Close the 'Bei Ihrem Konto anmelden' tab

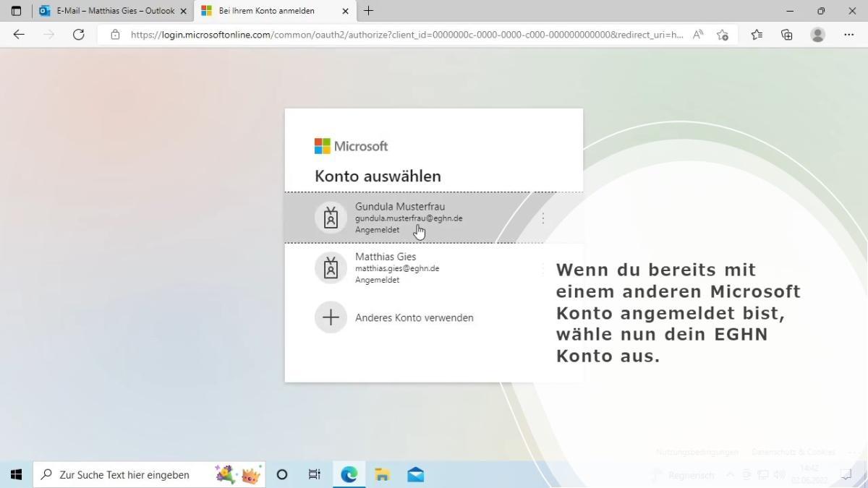coord(345,11)
